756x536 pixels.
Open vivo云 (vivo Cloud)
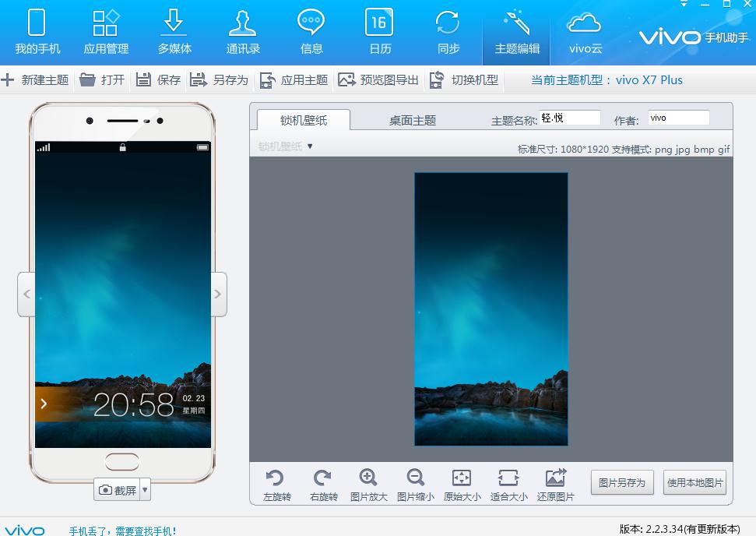point(584,30)
